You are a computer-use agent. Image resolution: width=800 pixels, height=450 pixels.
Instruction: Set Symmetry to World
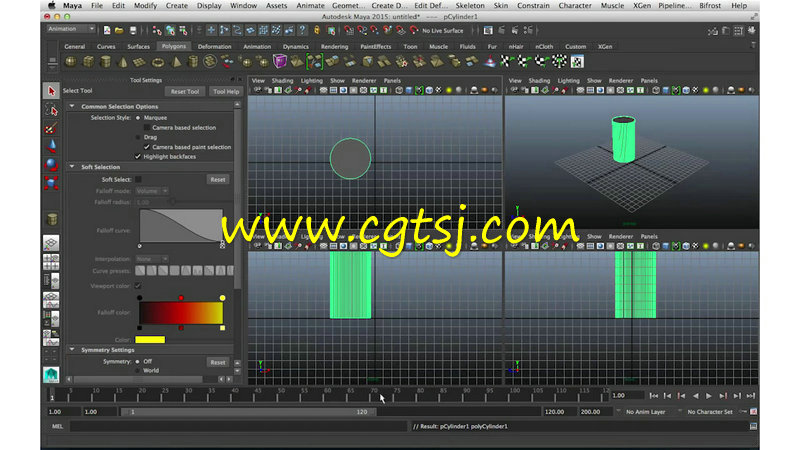(138, 371)
